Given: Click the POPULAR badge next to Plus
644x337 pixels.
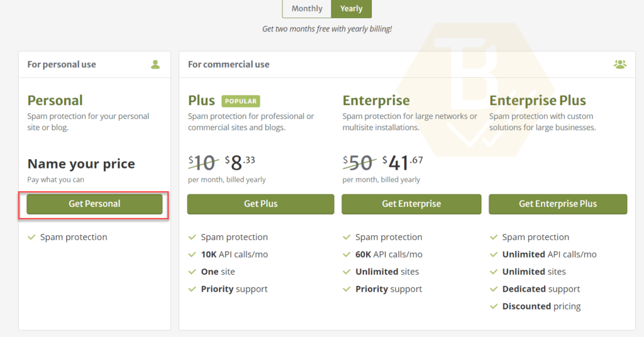Looking at the screenshot, I should [x=241, y=101].
